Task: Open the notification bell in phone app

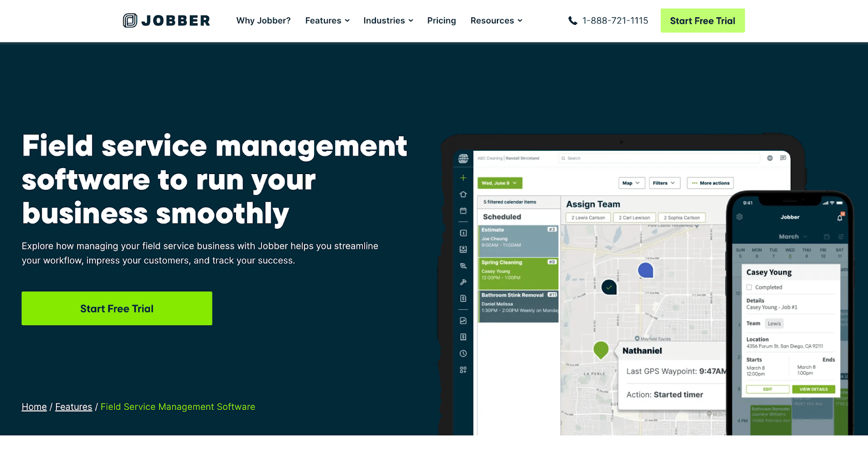Action: pos(840,217)
